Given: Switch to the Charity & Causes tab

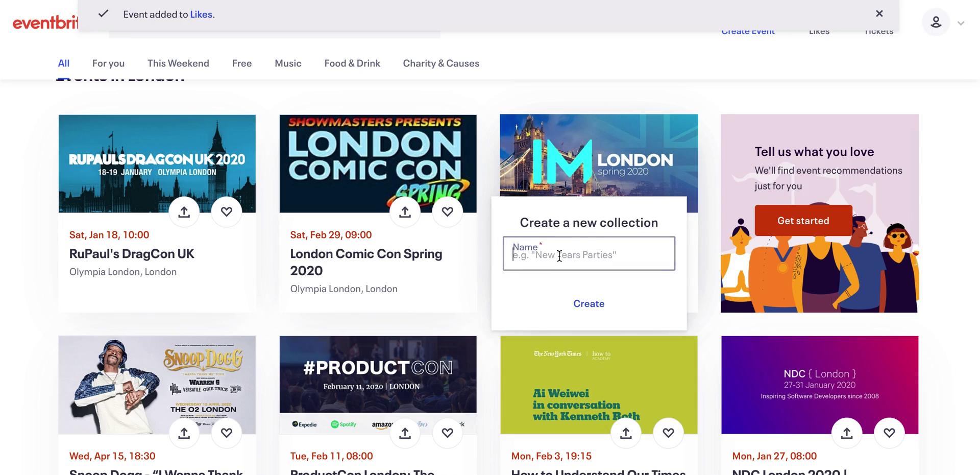Looking at the screenshot, I should 441,63.
